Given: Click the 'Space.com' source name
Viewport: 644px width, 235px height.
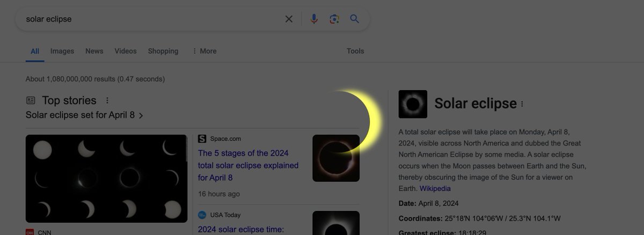Looking at the screenshot, I should click(225, 139).
